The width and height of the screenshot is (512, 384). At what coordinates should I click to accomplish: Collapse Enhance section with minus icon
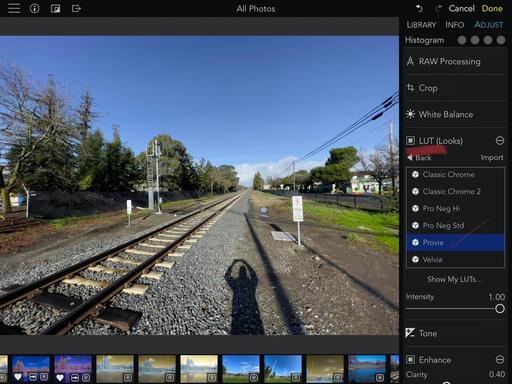[500, 360]
